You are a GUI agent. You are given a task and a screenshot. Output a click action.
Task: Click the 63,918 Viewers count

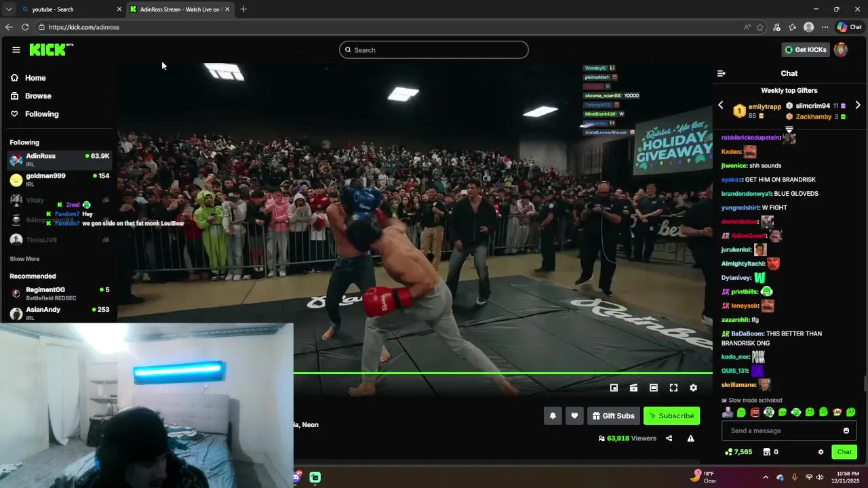pyautogui.click(x=627, y=439)
